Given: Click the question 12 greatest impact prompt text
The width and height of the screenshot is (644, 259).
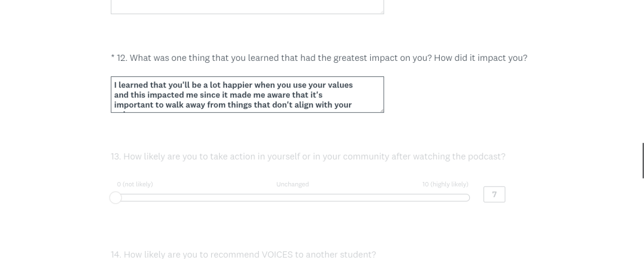Looking at the screenshot, I should [322, 58].
